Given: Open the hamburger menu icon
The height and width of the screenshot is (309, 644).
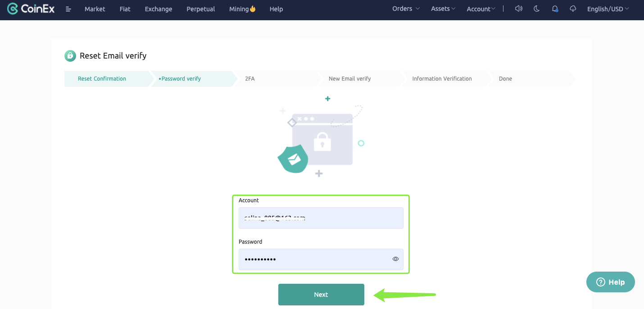Looking at the screenshot, I should (68, 9).
